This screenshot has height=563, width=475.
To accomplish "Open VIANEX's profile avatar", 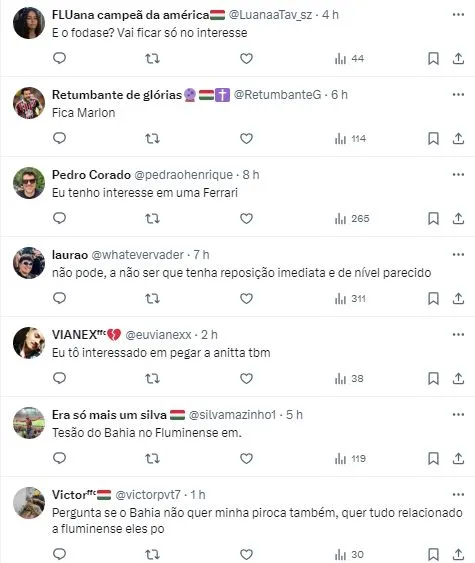I will click(29, 343).
